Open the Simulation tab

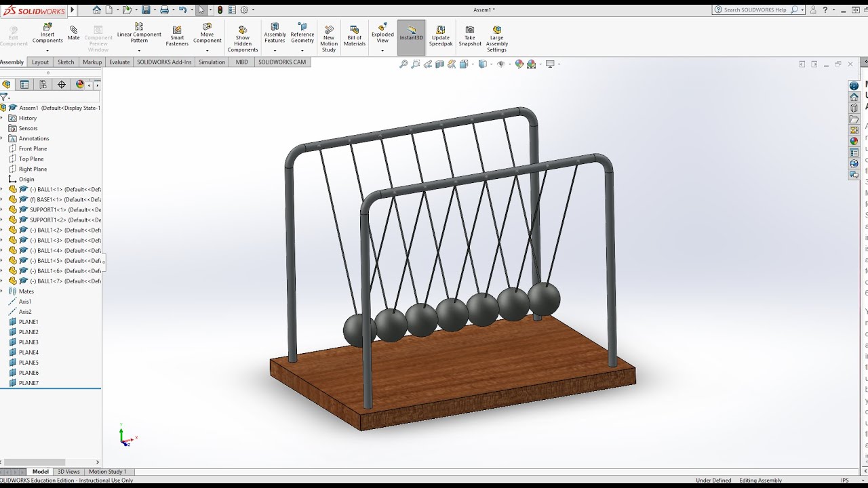[212, 62]
